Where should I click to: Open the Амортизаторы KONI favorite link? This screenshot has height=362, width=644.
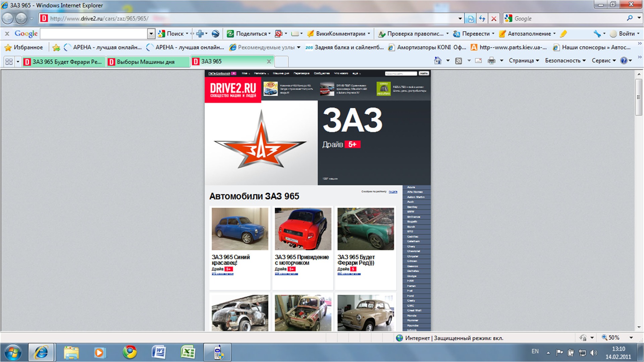(427, 48)
